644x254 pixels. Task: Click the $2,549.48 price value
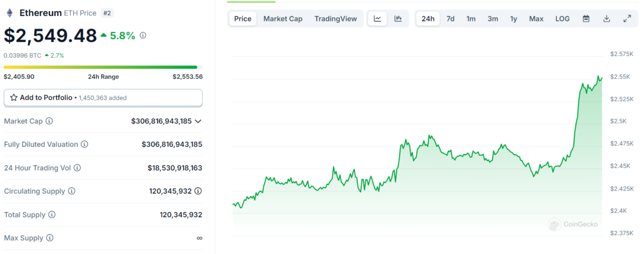50,35
